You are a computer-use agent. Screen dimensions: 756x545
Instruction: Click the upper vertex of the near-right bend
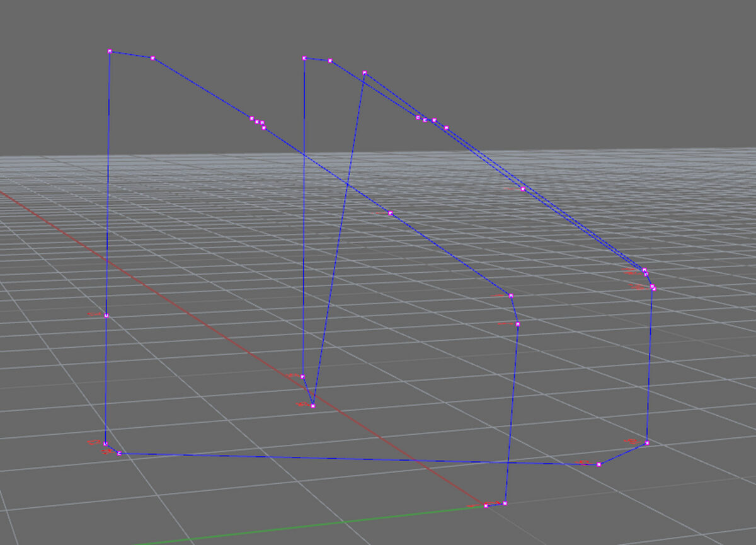511,295
